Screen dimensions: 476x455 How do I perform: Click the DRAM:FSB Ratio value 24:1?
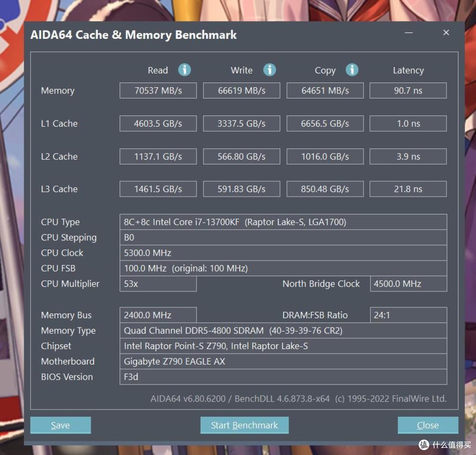pos(408,315)
